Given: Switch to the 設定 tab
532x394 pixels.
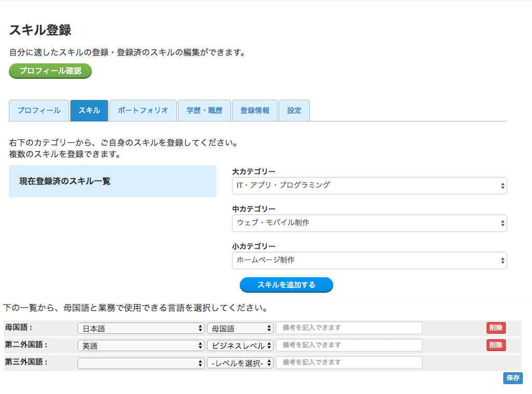Looking at the screenshot, I should click(x=294, y=111).
